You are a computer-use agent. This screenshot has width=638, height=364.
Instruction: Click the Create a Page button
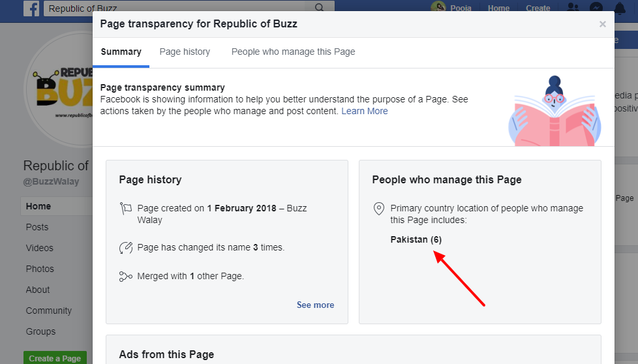point(55,358)
